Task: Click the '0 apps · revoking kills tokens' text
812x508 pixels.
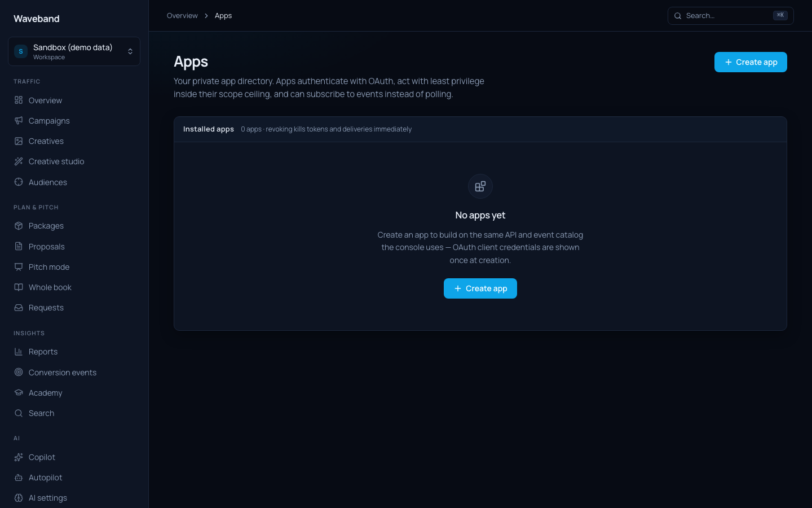Action: pos(326,129)
